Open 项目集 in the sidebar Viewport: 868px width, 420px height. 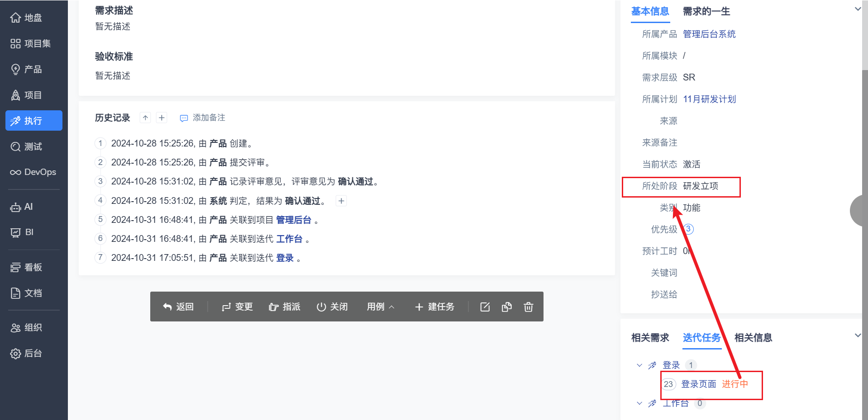point(34,43)
